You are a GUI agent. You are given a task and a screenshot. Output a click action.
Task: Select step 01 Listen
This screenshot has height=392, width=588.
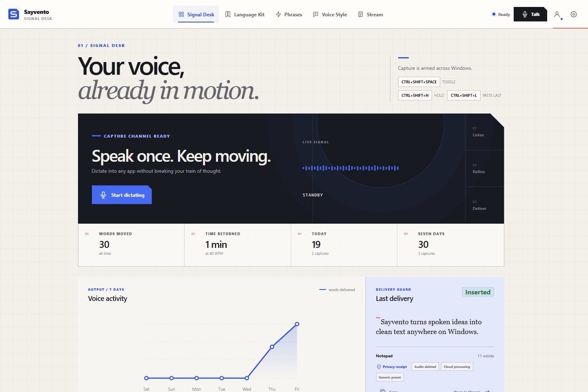click(x=485, y=132)
